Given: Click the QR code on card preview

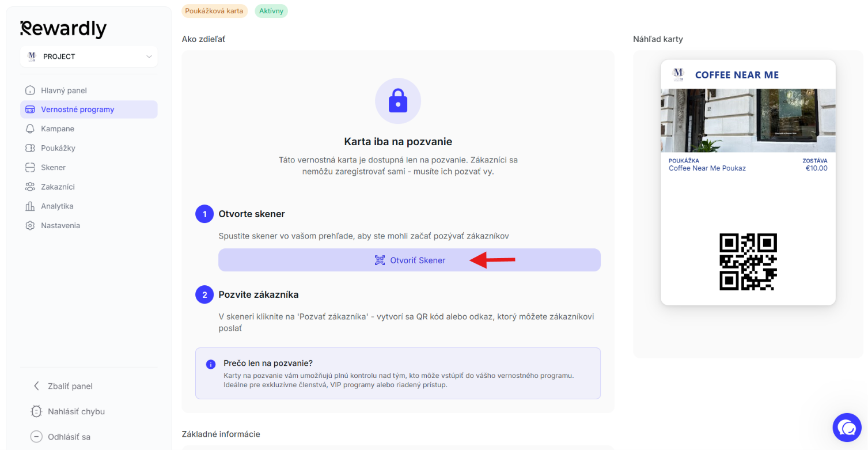Looking at the screenshot, I should [748, 262].
